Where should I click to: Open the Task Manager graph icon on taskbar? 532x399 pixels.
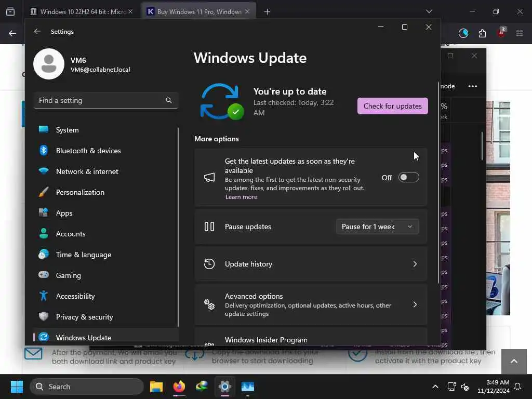coord(248,387)
